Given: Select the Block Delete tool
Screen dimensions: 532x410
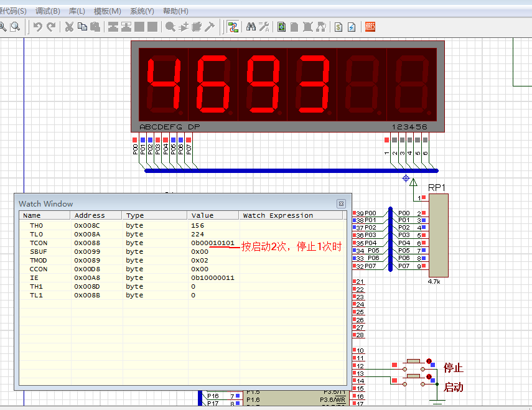Looking at the screenshot, I should click(152, 27).
